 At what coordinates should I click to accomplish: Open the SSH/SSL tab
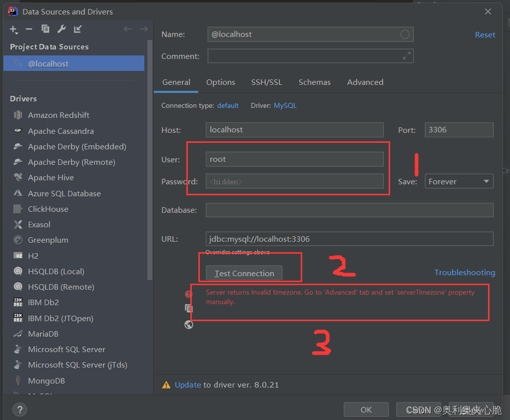267,82
